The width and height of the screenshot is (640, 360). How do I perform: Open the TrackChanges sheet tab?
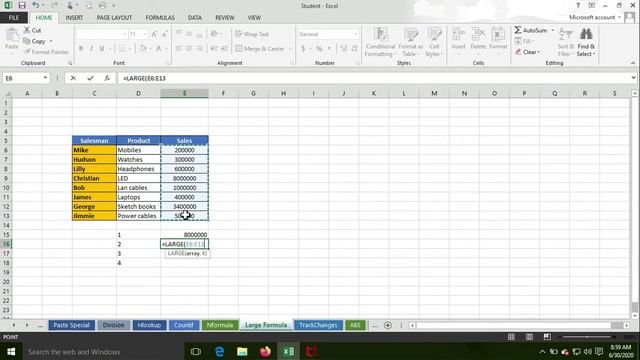[x=318, y=325]
